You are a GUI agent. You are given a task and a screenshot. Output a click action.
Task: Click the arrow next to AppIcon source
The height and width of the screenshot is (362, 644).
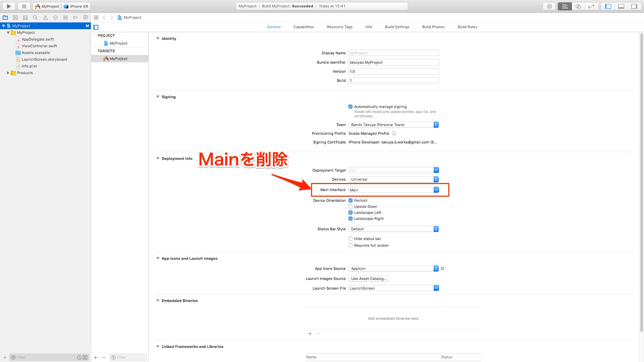point(442,268)
